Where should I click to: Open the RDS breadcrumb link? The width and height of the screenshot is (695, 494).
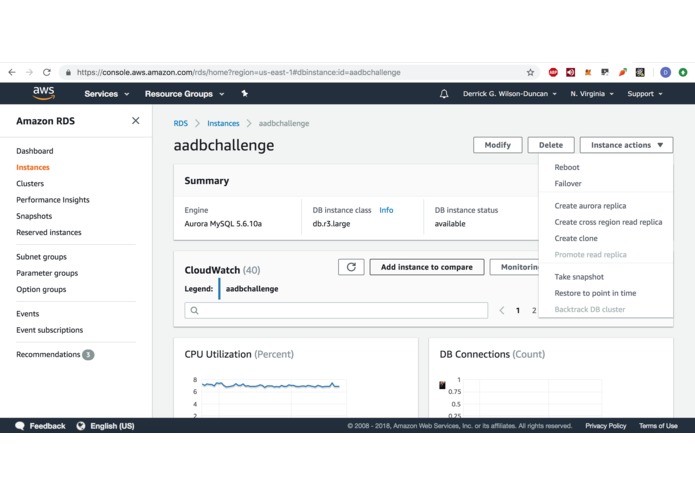tap(180, 123)
